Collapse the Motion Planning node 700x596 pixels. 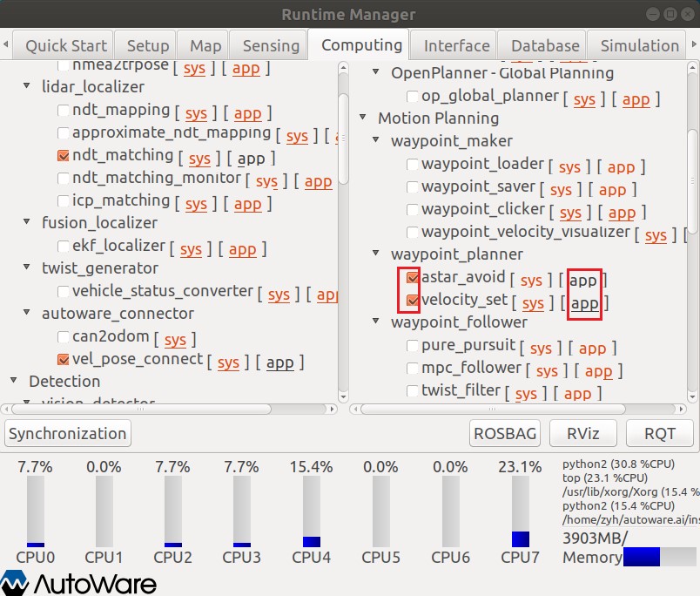pyautogui.click(x=363, y=117)
